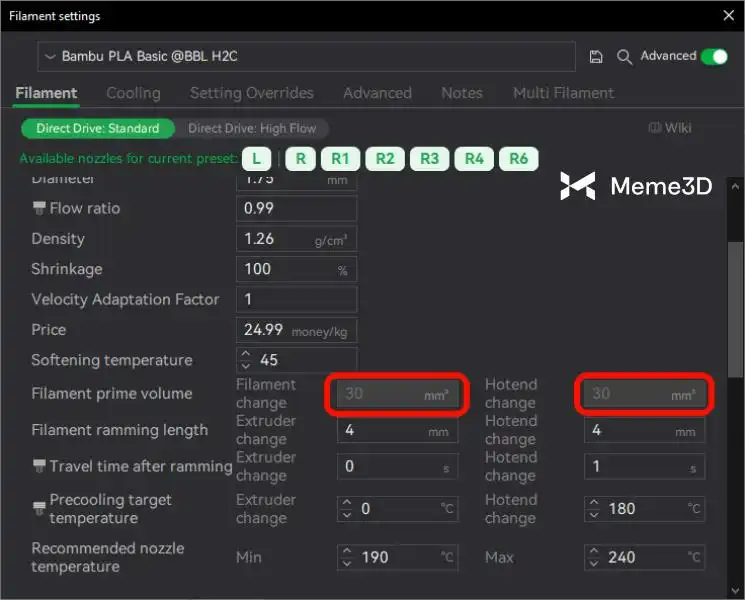The height and width of the screenshot is (600, 745).
Task: Switch to the Cooling tab
Action: pos(133,93)
